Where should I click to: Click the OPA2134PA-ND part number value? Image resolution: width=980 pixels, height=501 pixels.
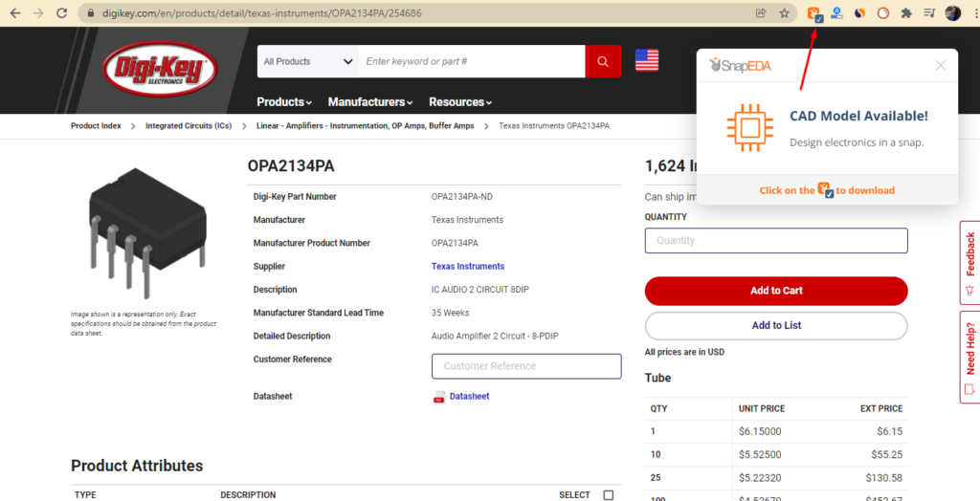pos(462,197)
